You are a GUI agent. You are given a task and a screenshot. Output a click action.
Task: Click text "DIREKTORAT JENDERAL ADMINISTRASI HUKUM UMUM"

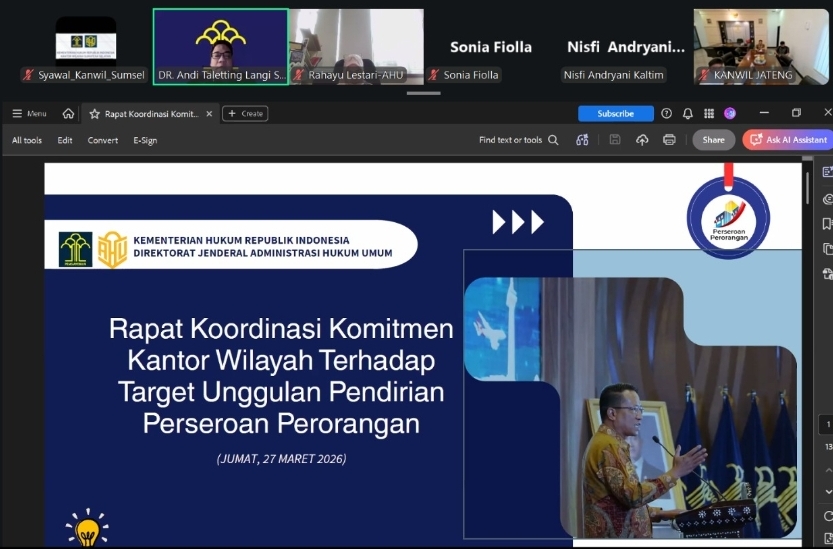coord(262,253)
